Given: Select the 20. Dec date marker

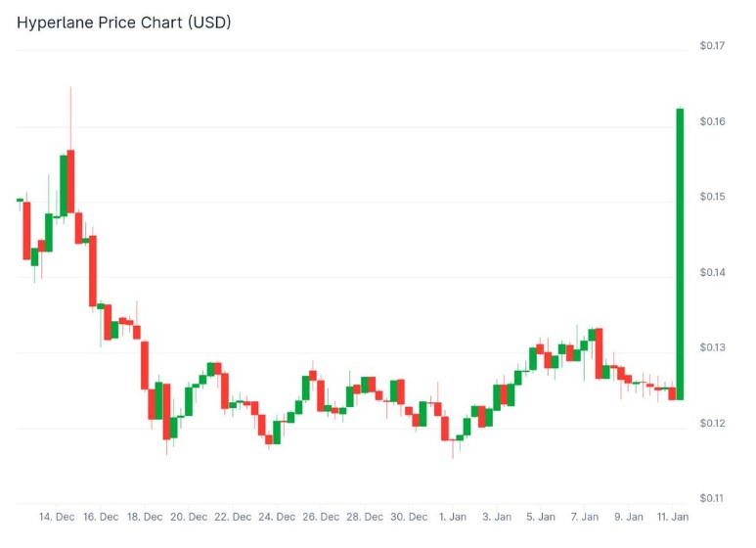Looking at the screenshot, I should click(x=189, y=517).
